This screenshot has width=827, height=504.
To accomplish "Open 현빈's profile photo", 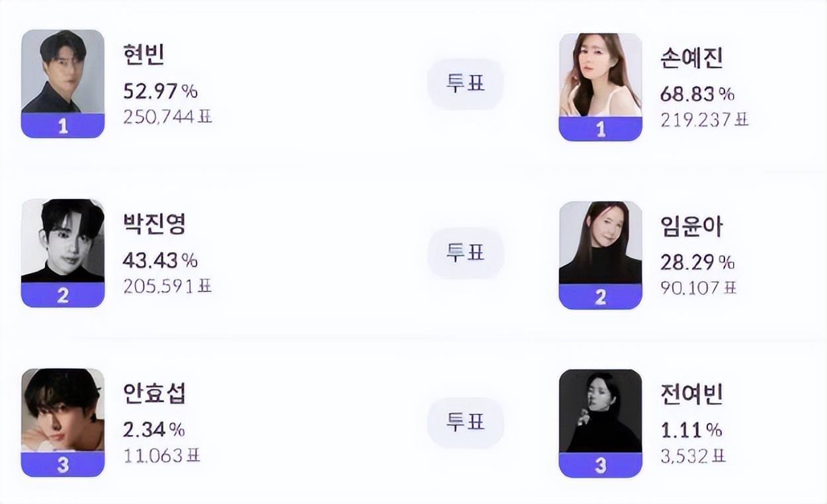I will click(63, 71).
